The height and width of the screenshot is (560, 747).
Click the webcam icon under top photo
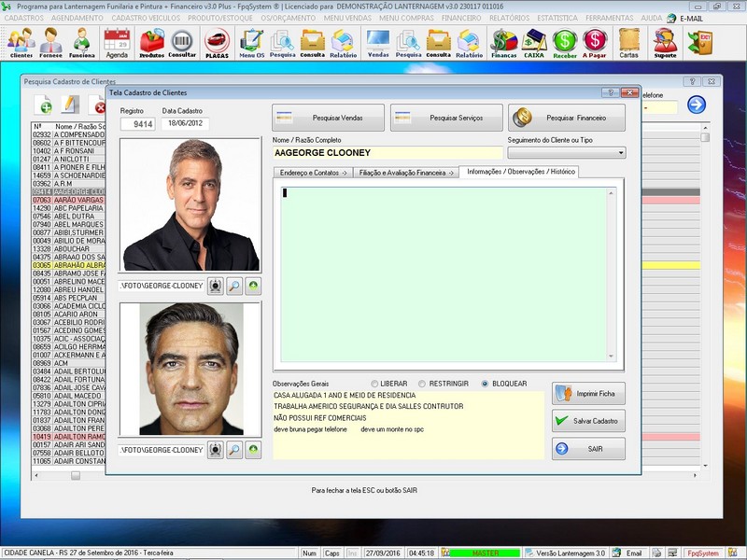point(216,287)
